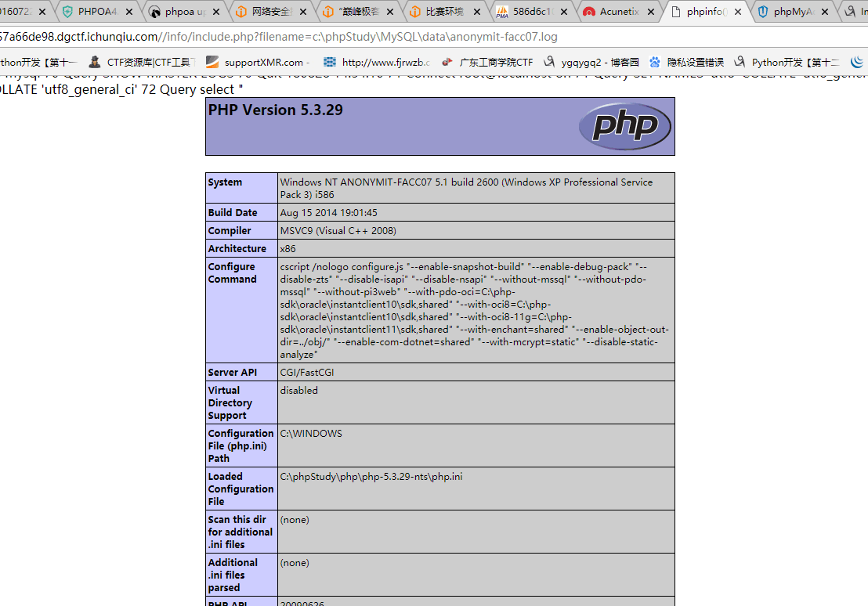Click the Acunetix tab red icon

coord(589,12)
